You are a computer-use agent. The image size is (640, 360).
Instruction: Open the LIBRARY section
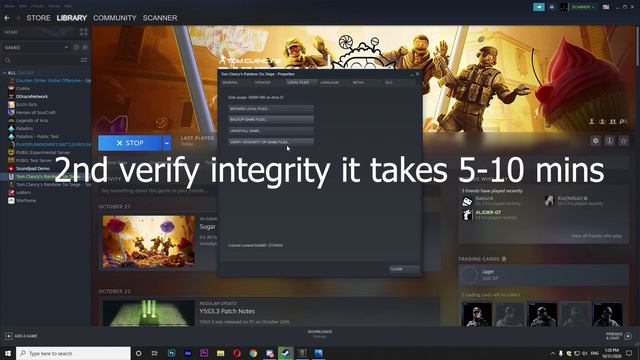[x=72, y=18]
